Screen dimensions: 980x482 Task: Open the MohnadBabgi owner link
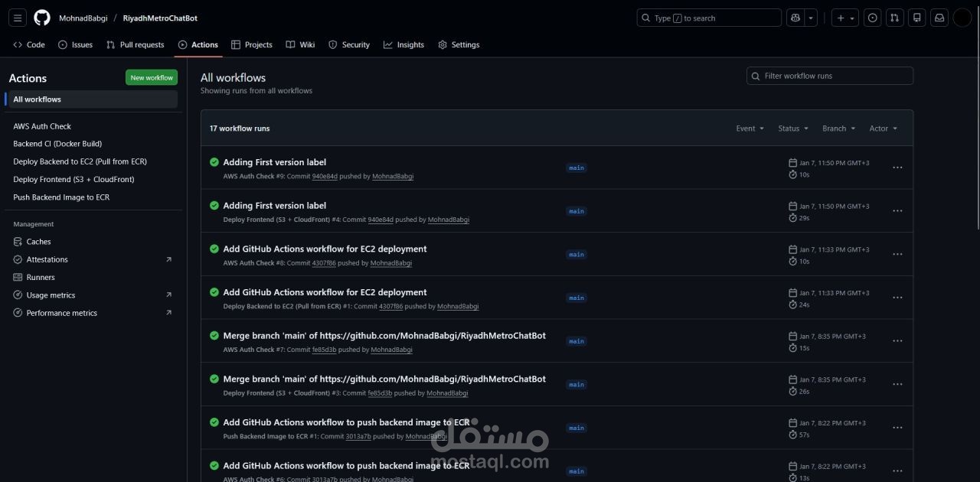click(83, 18)
